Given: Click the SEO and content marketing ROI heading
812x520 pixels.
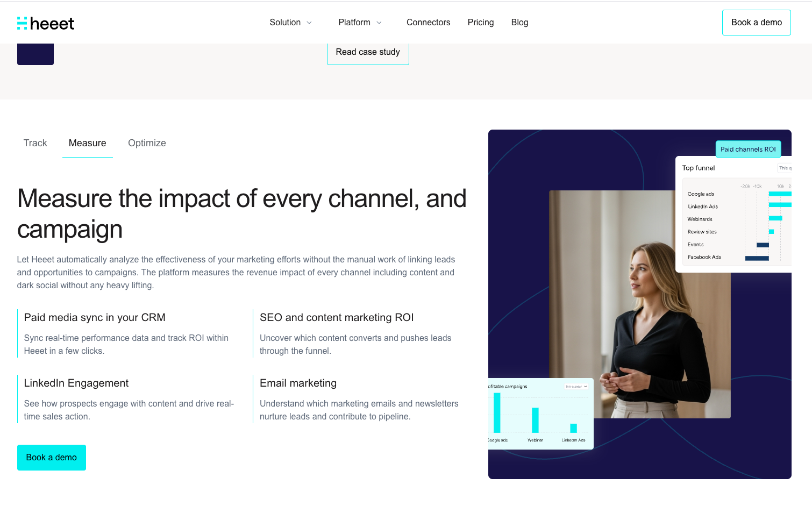Looking at the screenshot, I should coord(337,318).
